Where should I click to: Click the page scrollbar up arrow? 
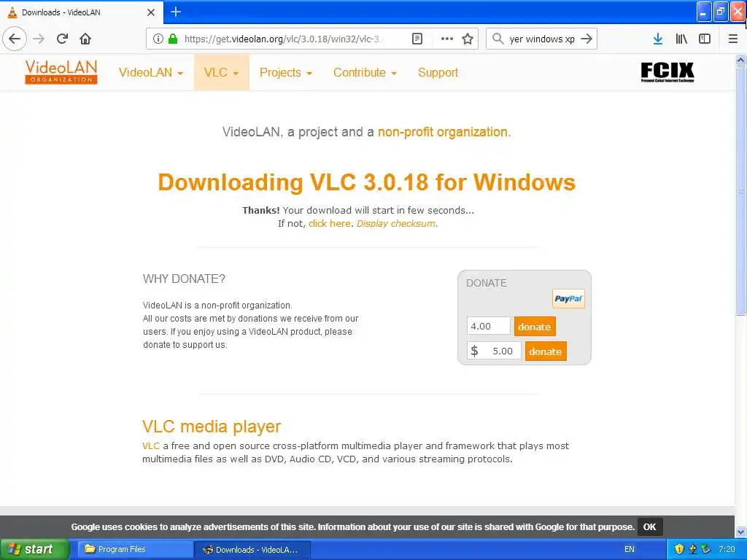740,60
